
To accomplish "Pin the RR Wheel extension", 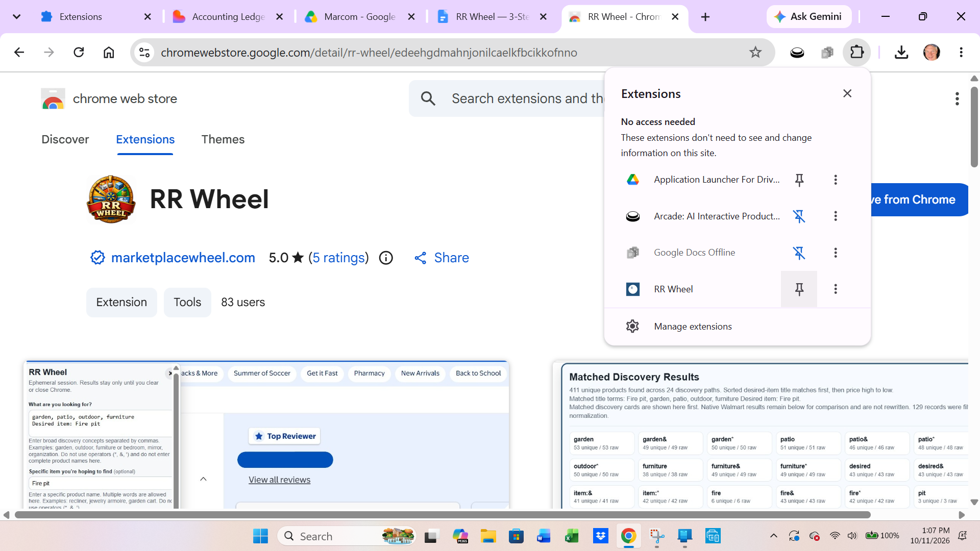I will 799,289.
